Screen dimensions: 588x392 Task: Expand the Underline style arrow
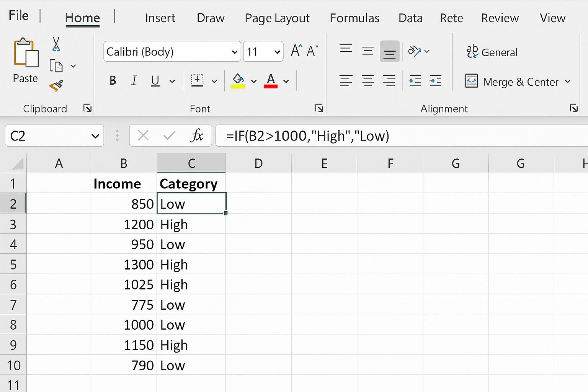[x=172, y=81]
